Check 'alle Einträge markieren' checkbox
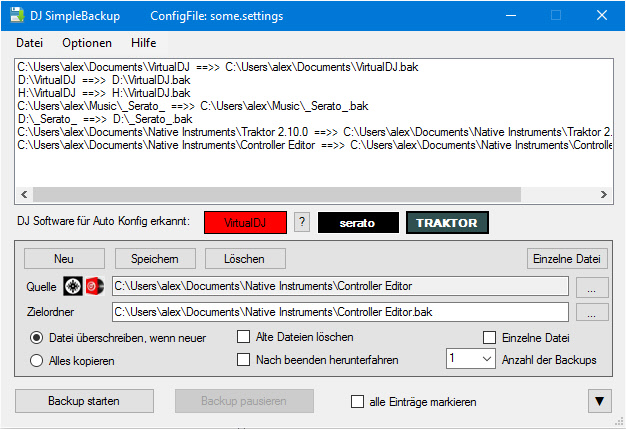The height and width of the screenshot is (429, 626). click(x=357, y=401)
